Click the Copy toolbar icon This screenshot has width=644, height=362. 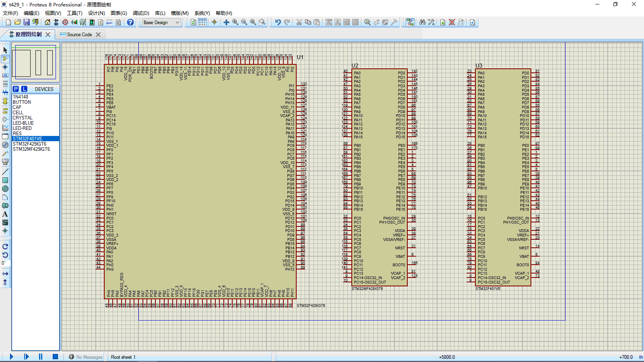[308, 22]
